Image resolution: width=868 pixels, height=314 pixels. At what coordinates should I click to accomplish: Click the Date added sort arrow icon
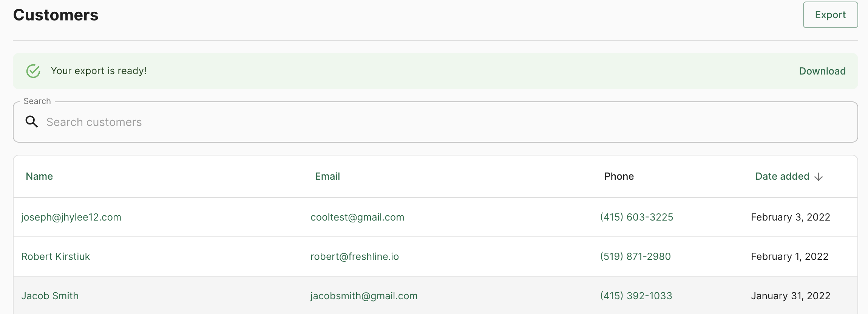click(819, 177)
